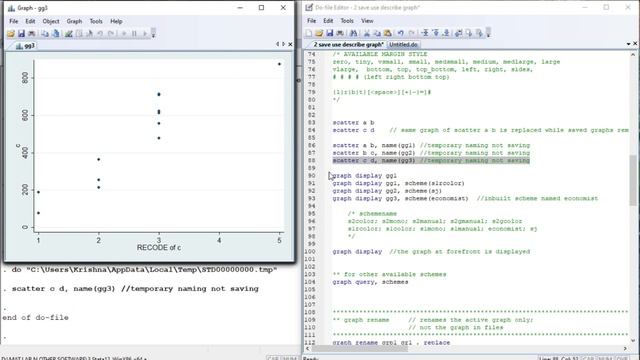Click Cut scissors icon in Do-file Editor
640x360 pixels.
click(367, 33)
